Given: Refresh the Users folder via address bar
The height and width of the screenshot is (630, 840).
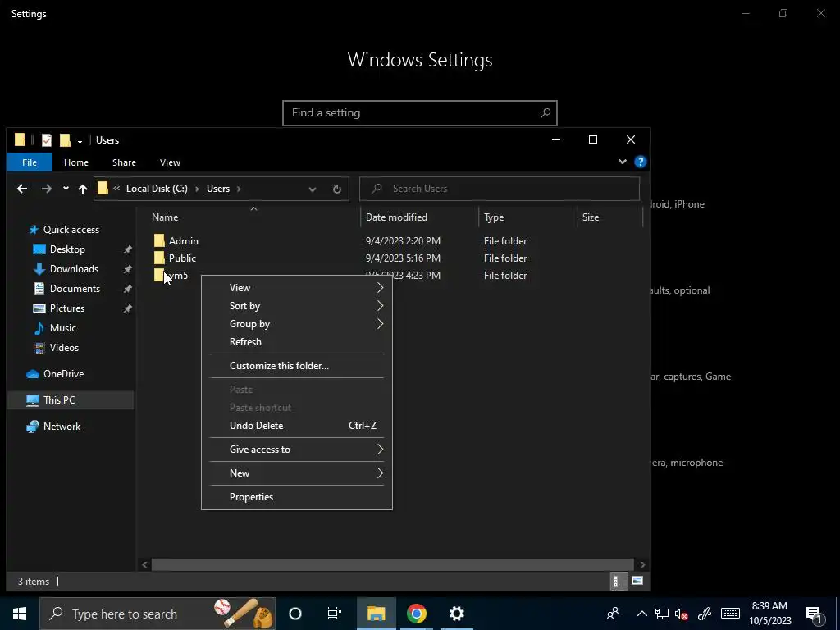Looking at the screenshot, I should 337,189.
